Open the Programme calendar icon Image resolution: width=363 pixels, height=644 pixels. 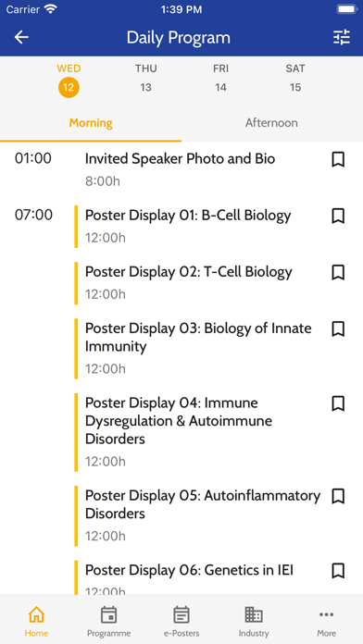click(x=108, y=614)
